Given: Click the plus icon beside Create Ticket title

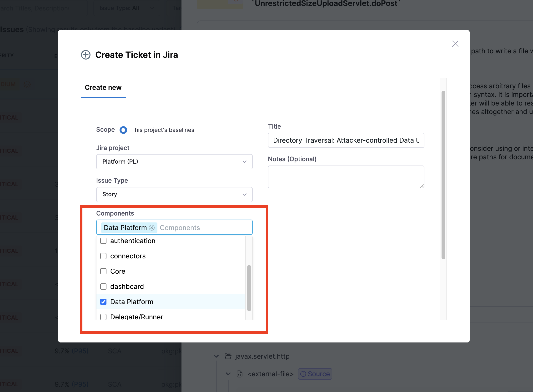Looking at the screenshot, I should 86,55.
